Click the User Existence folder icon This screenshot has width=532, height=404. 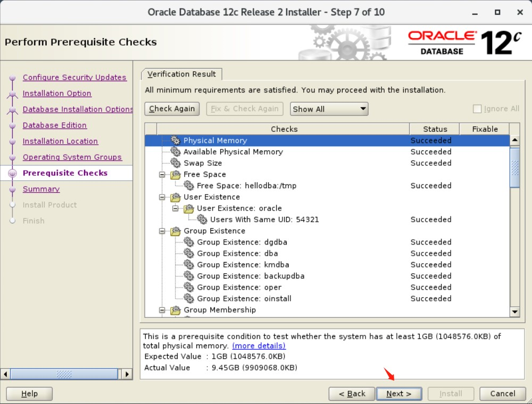point(176,197)
